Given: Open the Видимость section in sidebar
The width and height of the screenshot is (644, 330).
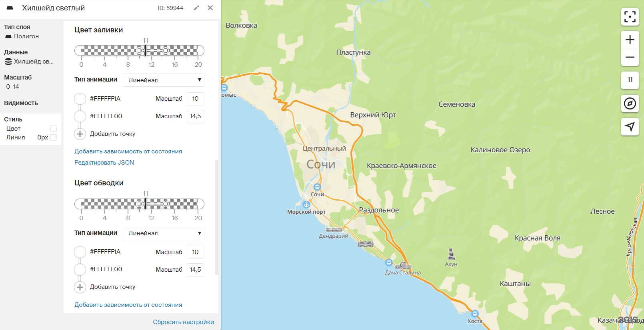Looking at the screenshot, I should point(21,103).
